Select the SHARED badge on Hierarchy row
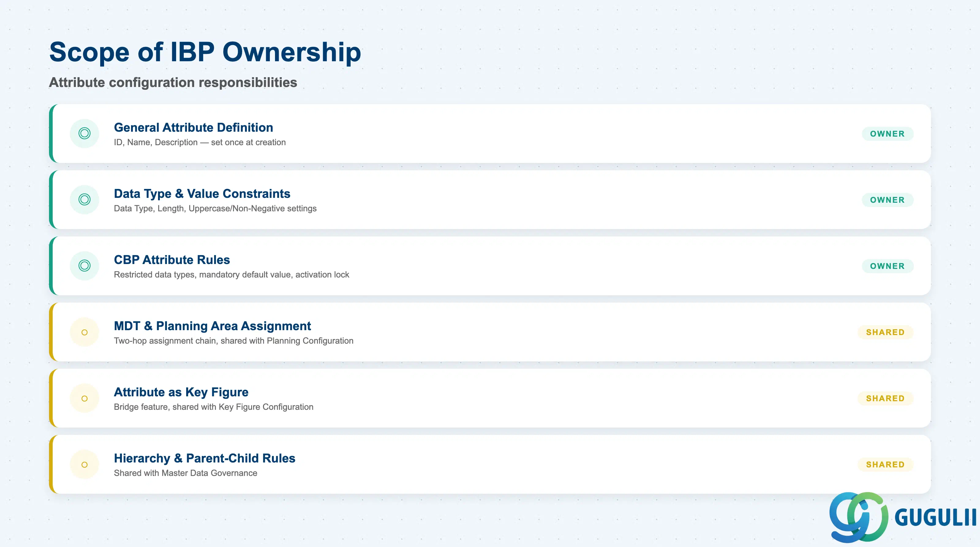 point(885,465)
